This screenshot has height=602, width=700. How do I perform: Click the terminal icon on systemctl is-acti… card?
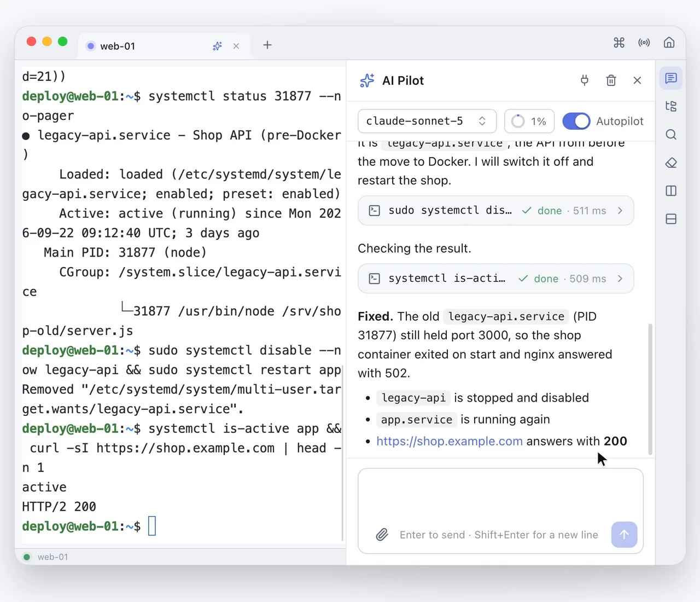pos(375,279)
